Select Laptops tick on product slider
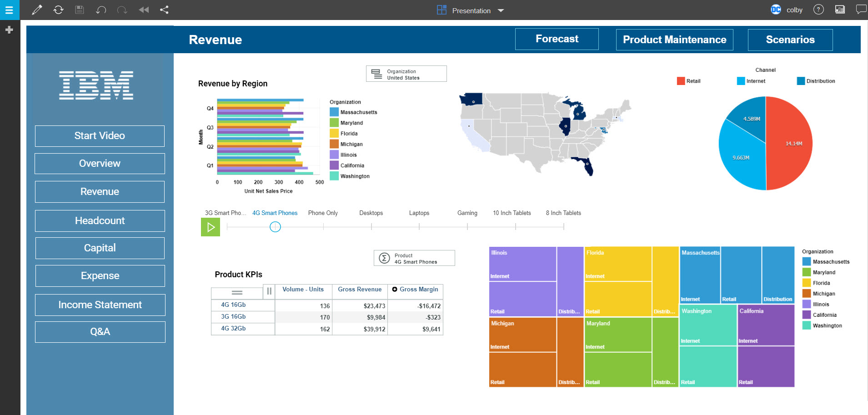Viewport: 868px width, 415px height. tap(419, 226)
